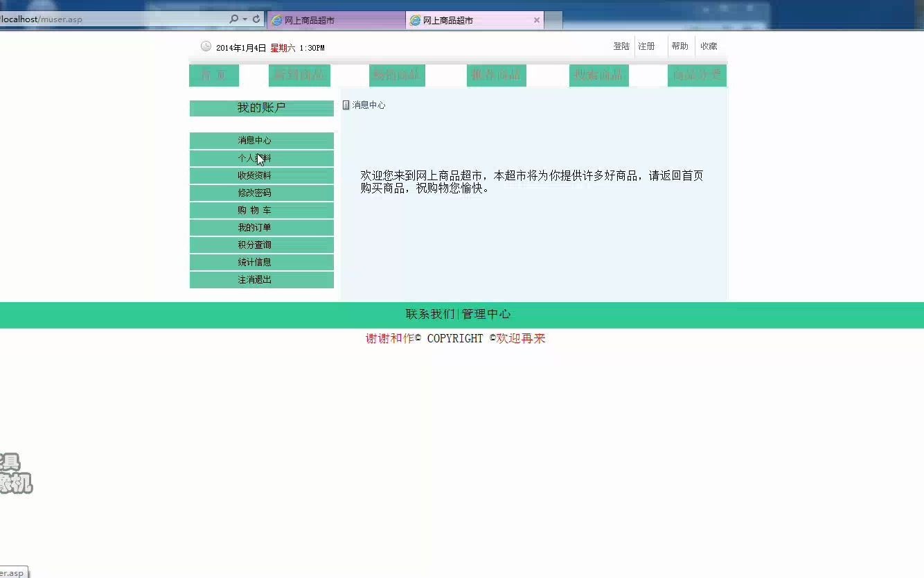Click the search magnifier icon in address bar
The height and width of the screenshot is (578, 924).
click(234, 19)
